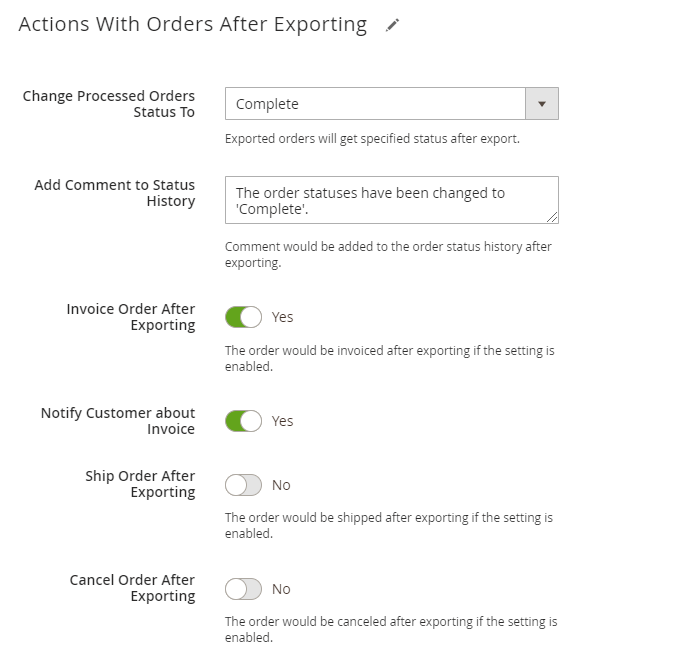The width and height of the screenshot is (684, 662).
Task: Grab the comment box resize handle
Action: click(x=552, y=216)
